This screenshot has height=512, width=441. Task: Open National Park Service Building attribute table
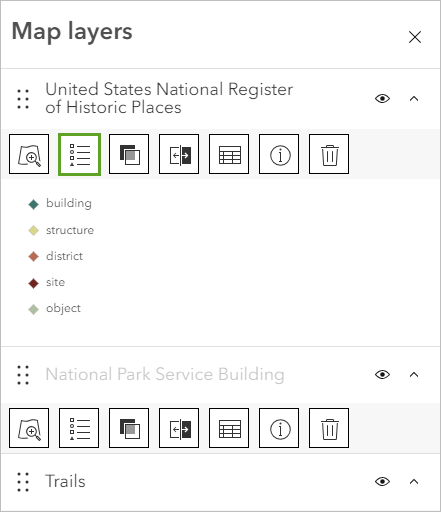pos(229,428)
